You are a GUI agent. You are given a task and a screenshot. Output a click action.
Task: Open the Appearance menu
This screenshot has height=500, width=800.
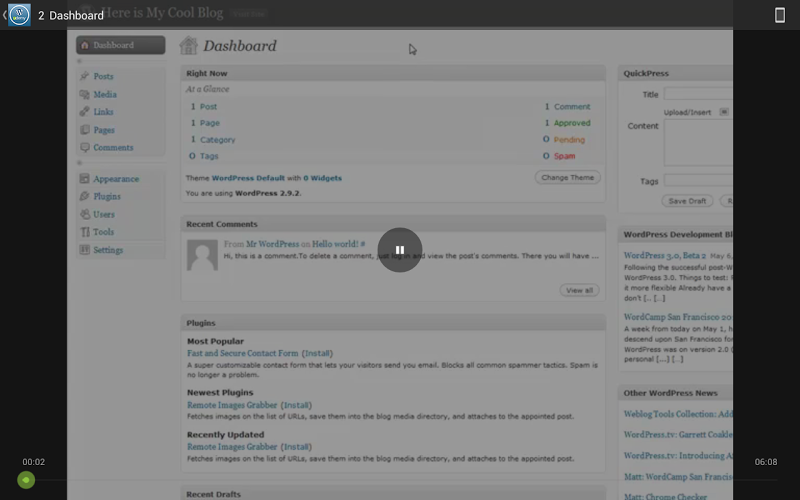pos(116,179)
